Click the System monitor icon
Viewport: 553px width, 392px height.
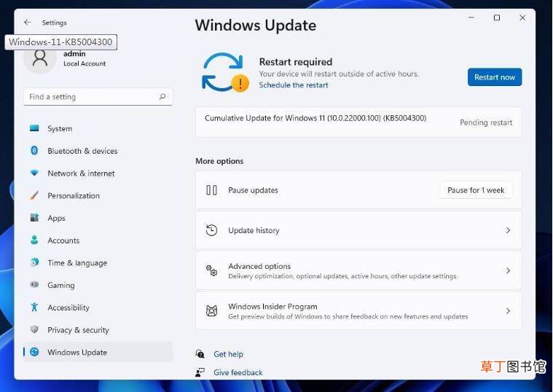[x=34, y=128]
